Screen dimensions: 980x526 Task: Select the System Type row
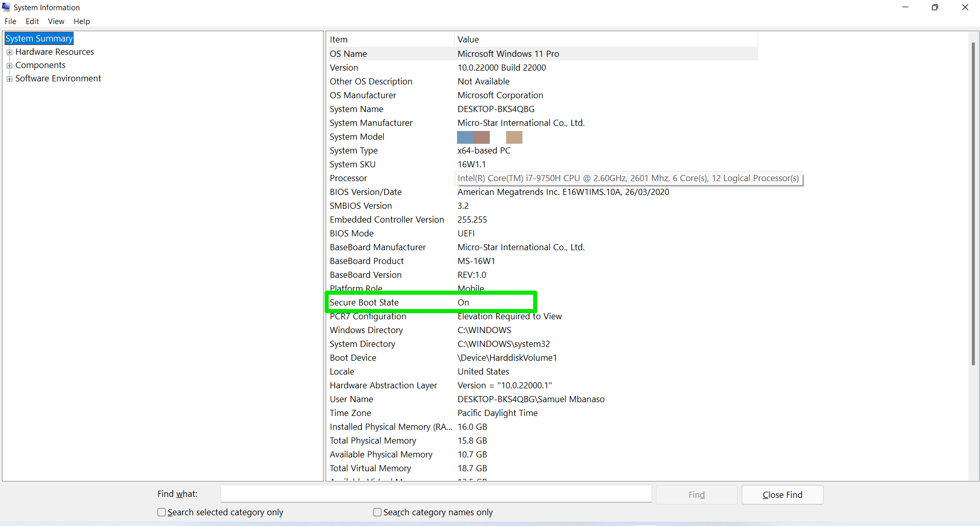(x=542, y=150)
